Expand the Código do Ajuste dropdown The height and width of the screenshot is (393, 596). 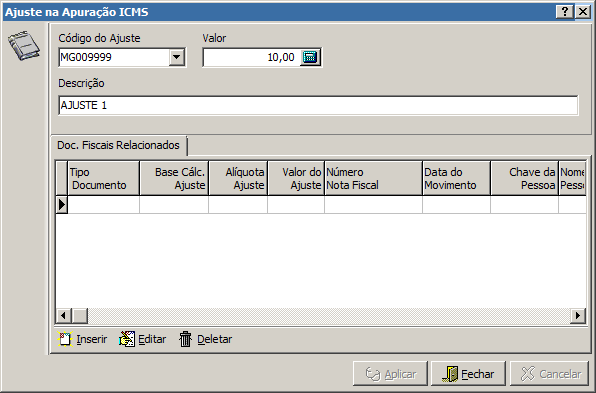[176, 57]
